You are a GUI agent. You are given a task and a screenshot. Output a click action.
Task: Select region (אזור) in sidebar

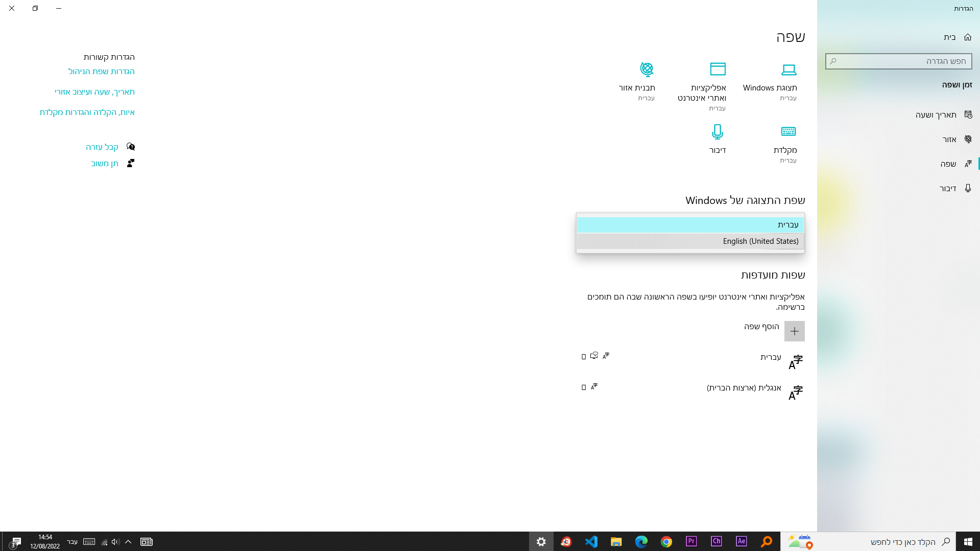pyautogui.click(x=899, y=139)
